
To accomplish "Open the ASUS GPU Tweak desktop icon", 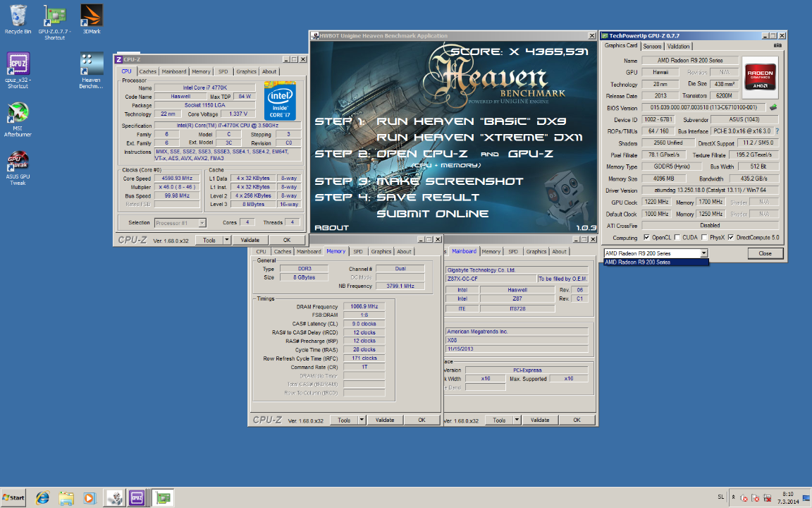I will pos(18,168).
